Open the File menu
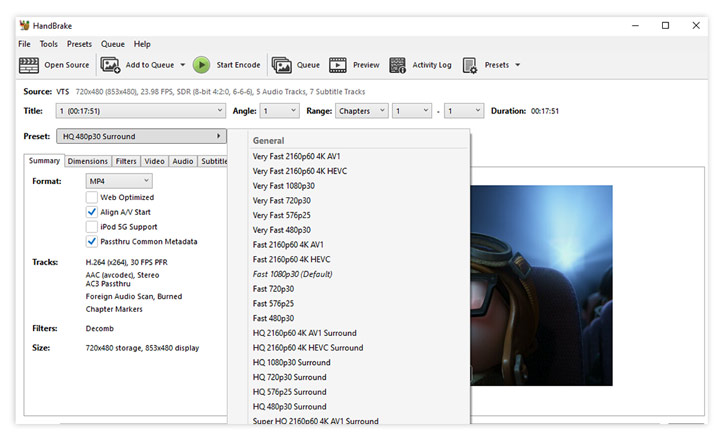Screen dimensions: 720x441 (x=24, y=44)
